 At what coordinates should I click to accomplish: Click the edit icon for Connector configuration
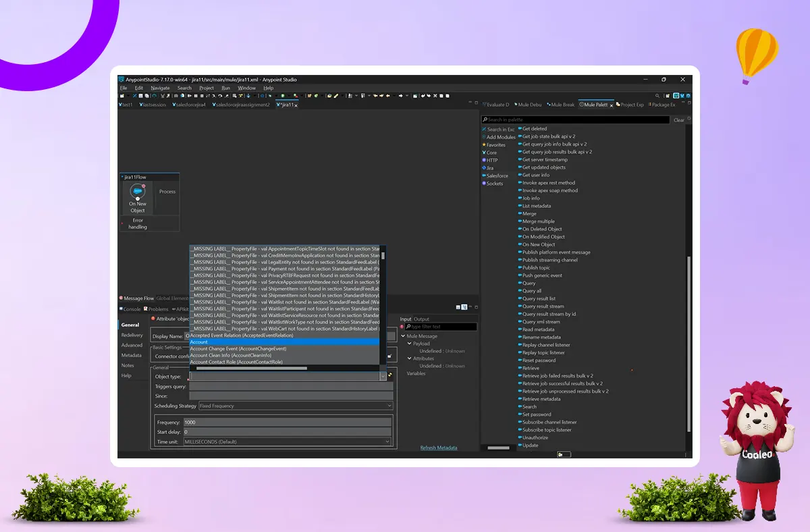click(x=389, y=356)
